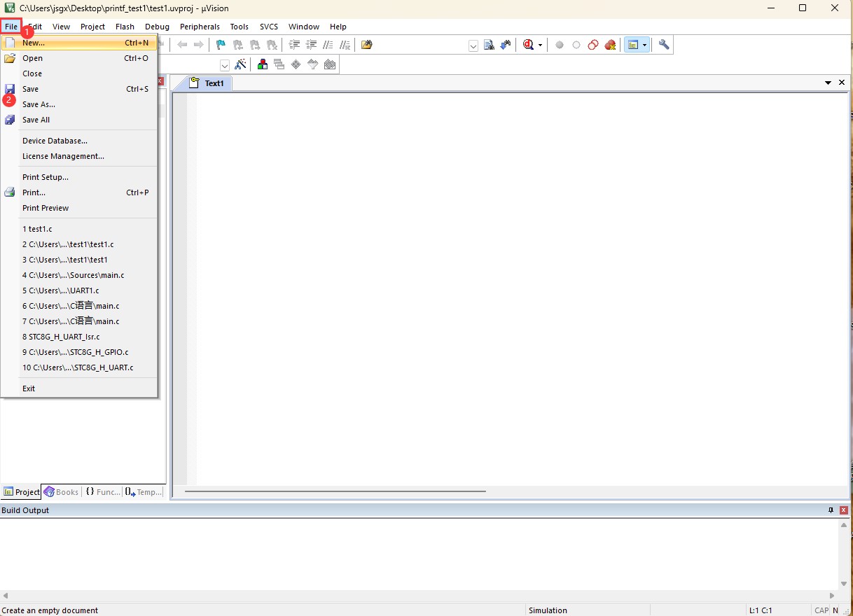Navigate backwards with the left arrow icon
This screenshot has width=853, height=616.
(182, 45)
